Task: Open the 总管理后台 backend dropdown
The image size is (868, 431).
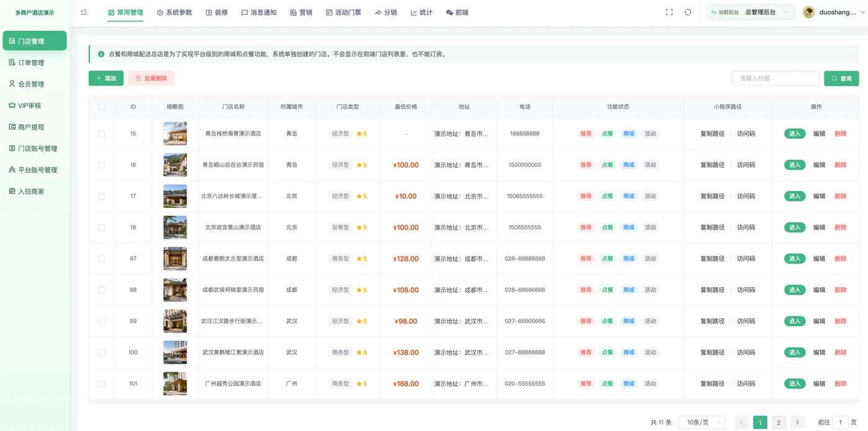Action: click(x=751, y=12)
